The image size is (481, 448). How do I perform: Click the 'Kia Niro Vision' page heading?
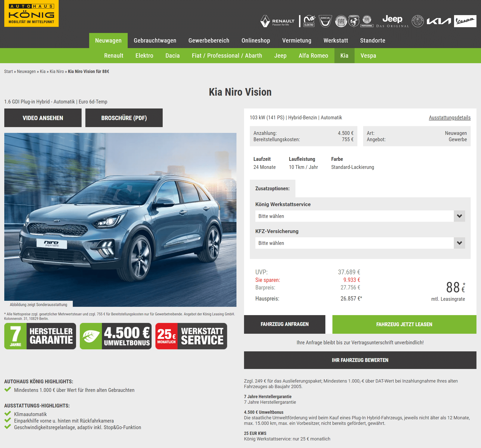(x=240, y=92)
